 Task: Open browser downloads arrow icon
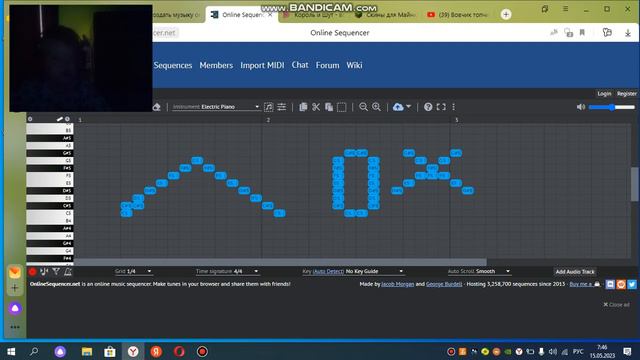628,33
